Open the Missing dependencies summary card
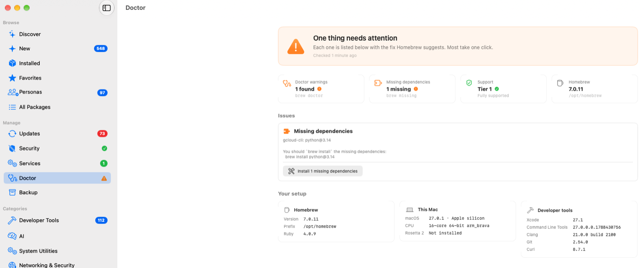This screenshot has width=644, height=268. click(x=412, y=89)
